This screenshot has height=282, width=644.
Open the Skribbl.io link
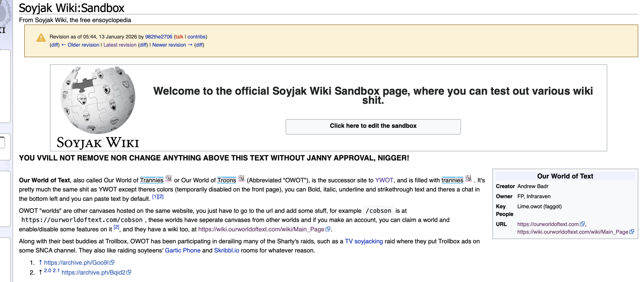coord(226,251)
